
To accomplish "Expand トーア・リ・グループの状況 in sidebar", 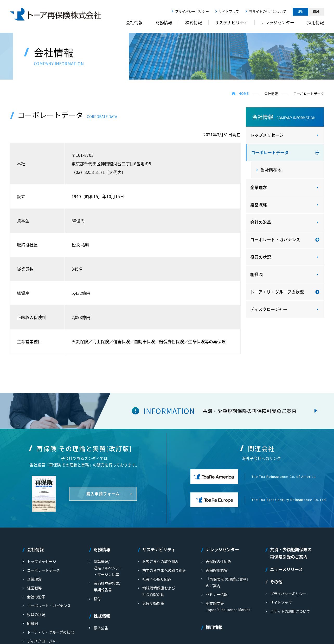I will [317, 292].
